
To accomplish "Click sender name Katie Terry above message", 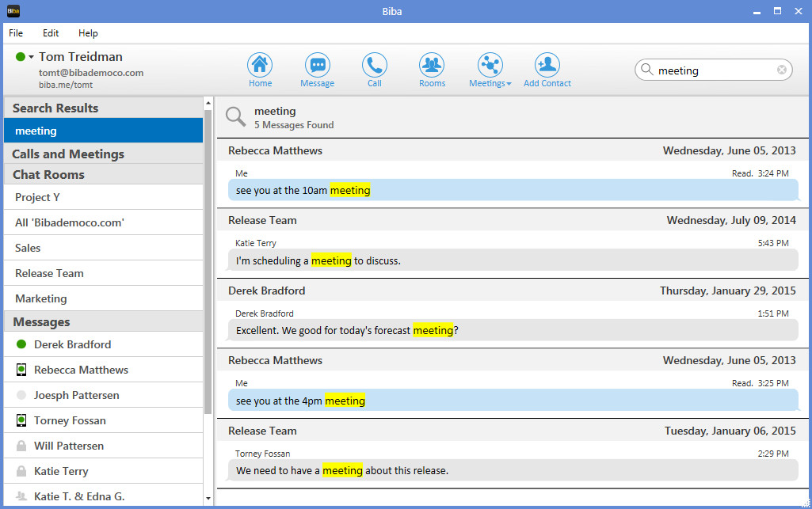I will (x=256, y=243).
